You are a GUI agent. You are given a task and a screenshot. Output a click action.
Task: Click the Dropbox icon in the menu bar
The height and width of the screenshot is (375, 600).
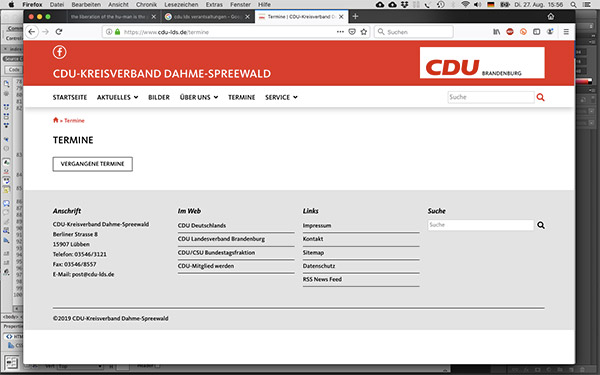click(x=405, y=4)
